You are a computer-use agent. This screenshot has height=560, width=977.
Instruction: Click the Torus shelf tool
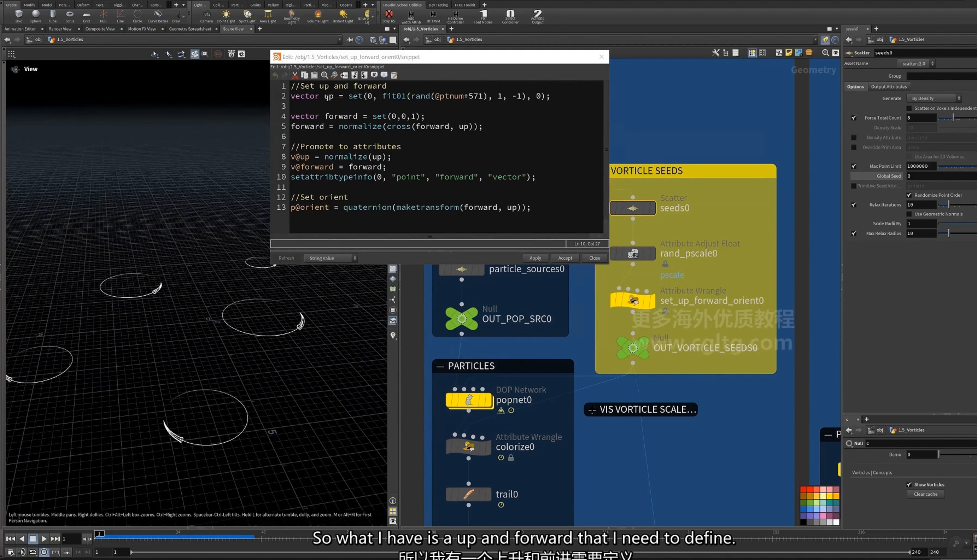[x=70, y=16]
